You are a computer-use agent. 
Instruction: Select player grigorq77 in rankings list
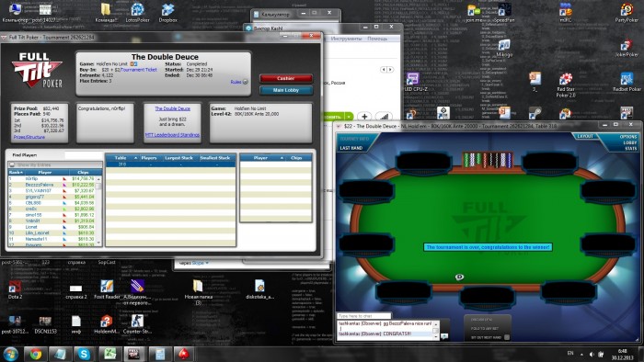coord(52,197)
